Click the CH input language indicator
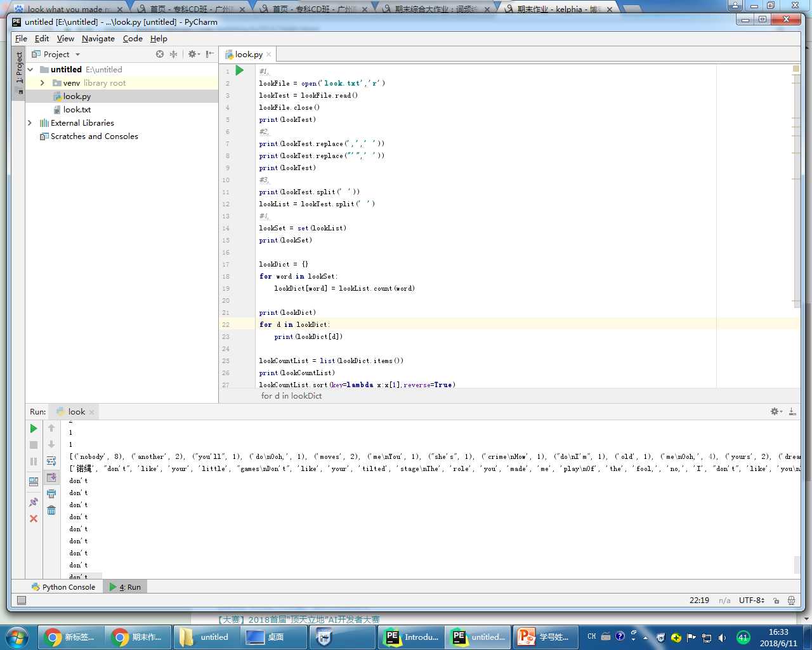The width and height of the screenshot is (812, 650). point(591,636)
